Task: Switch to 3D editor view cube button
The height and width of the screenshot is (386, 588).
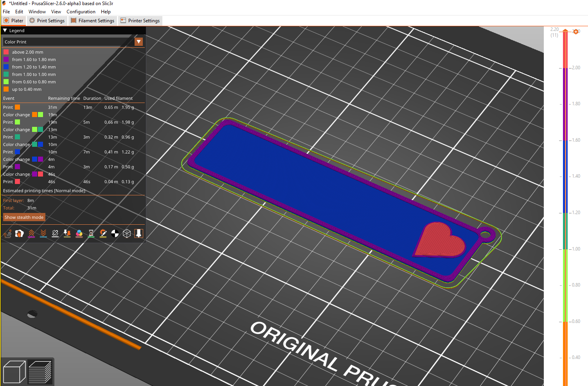Action: coord(14,372)
